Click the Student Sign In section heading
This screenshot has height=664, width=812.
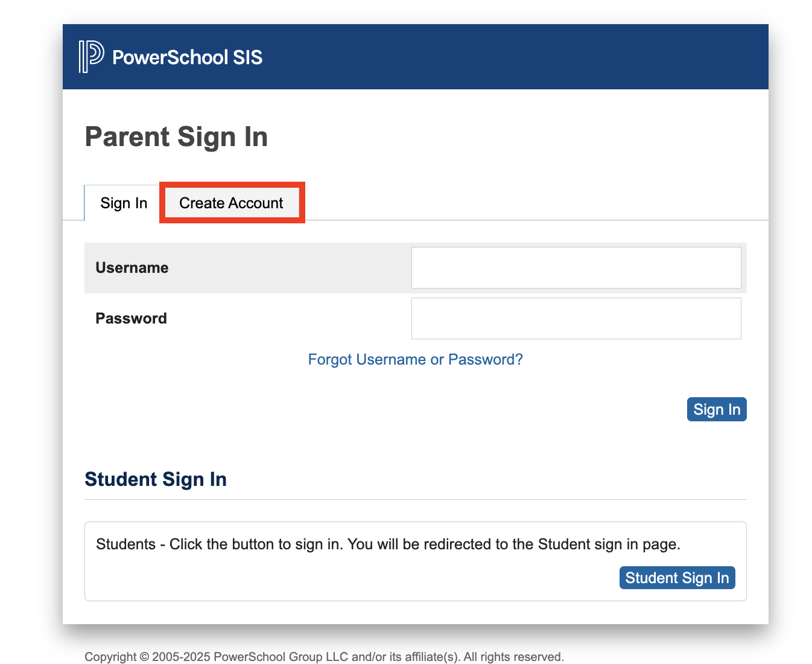click(156, 479)
